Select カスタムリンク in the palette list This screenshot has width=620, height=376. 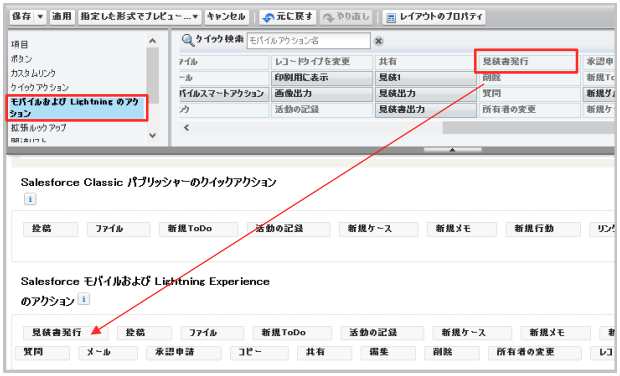(33, 73)
